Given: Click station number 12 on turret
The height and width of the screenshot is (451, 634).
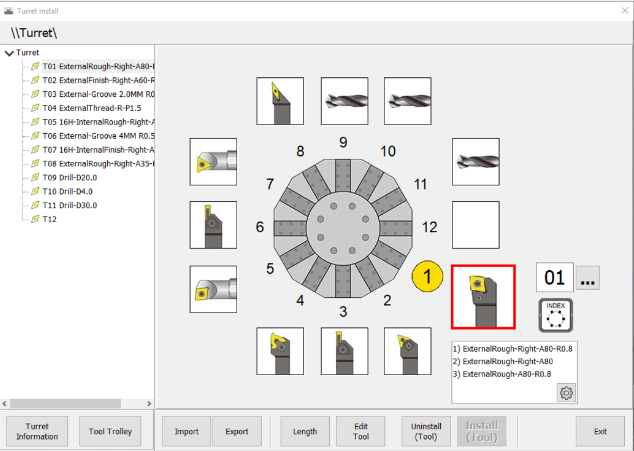Looking at the screenshot, I should (x=429, y=227).
